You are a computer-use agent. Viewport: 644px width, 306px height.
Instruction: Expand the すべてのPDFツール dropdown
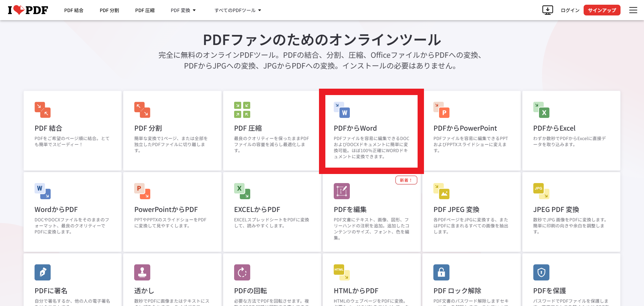tap(238, 10)
